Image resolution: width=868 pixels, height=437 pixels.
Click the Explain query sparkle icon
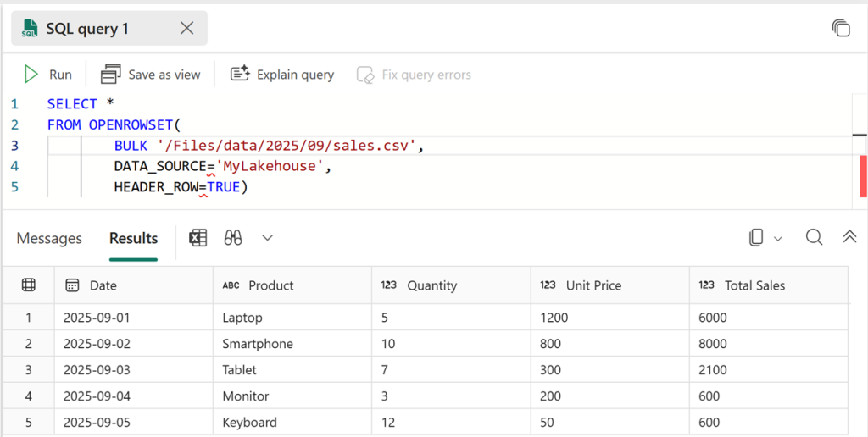pyautogui.click(x=241, y=75)
